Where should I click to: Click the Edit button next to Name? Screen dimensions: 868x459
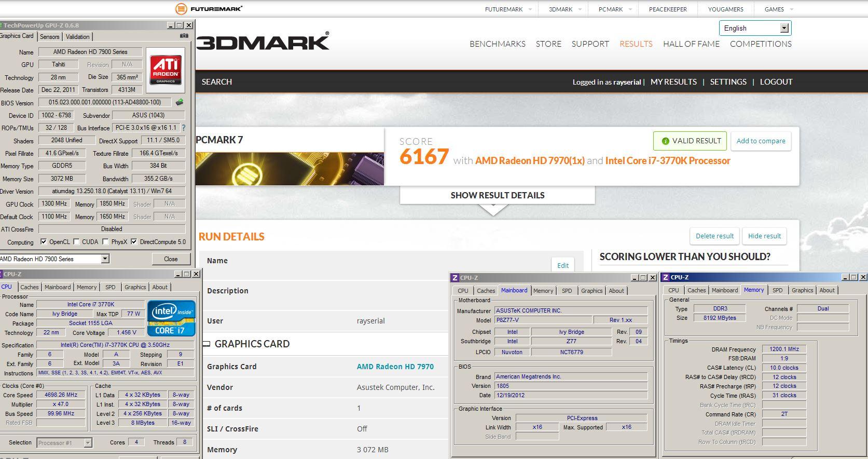point(563,265)
